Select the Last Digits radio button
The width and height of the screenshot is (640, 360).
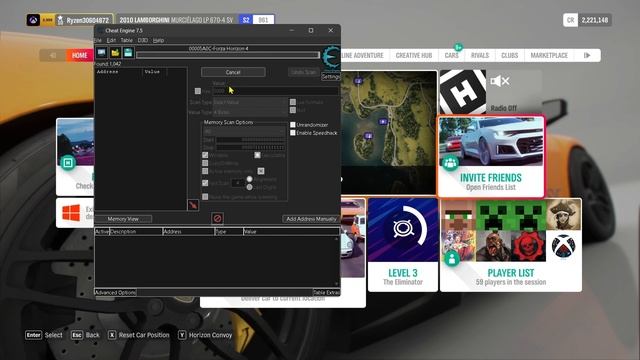(249, 187)
